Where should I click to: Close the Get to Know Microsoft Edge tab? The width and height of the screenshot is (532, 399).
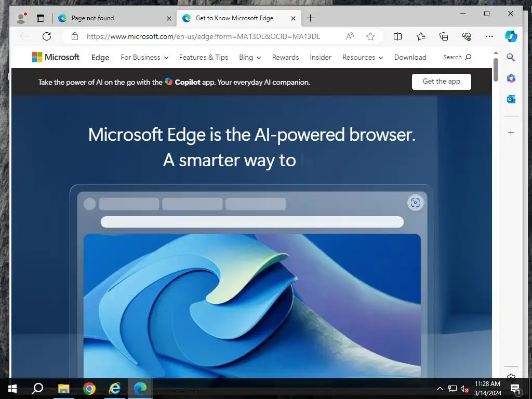(x=293, y=18)
